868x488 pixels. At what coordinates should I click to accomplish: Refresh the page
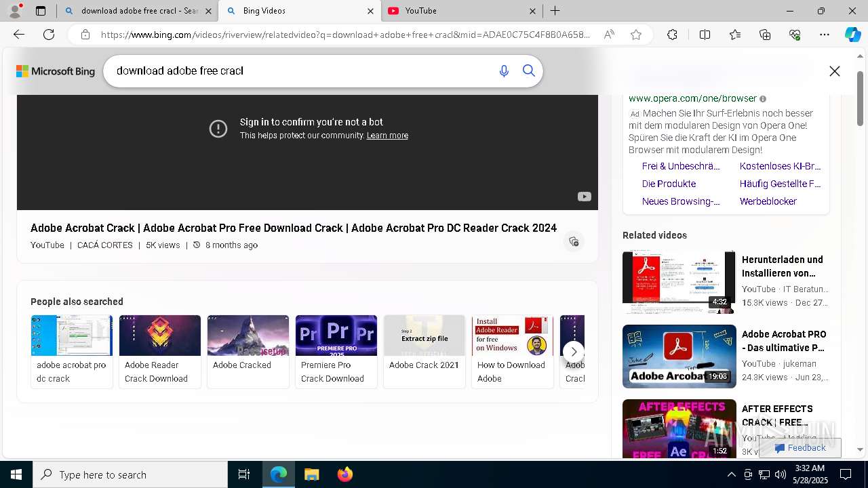(49, 35)
